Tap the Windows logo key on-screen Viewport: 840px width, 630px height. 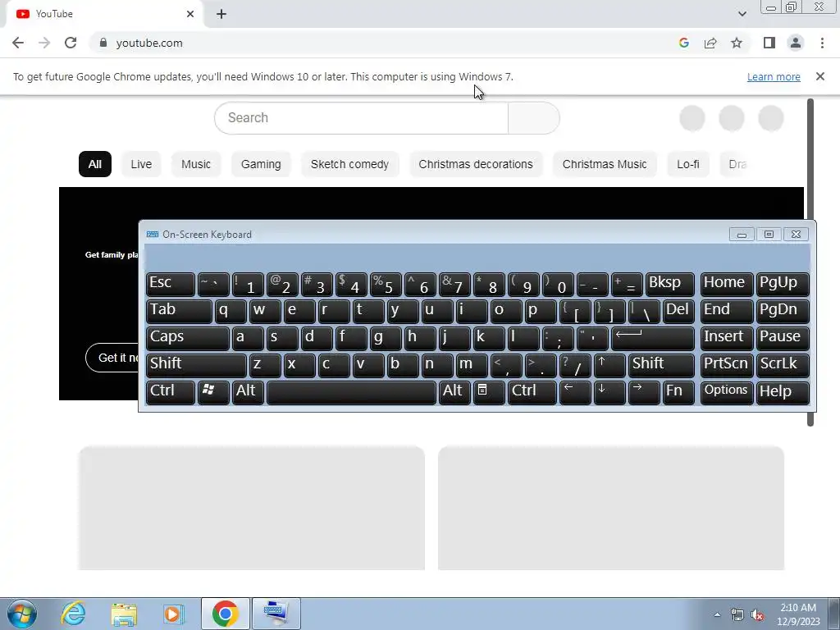213,392
